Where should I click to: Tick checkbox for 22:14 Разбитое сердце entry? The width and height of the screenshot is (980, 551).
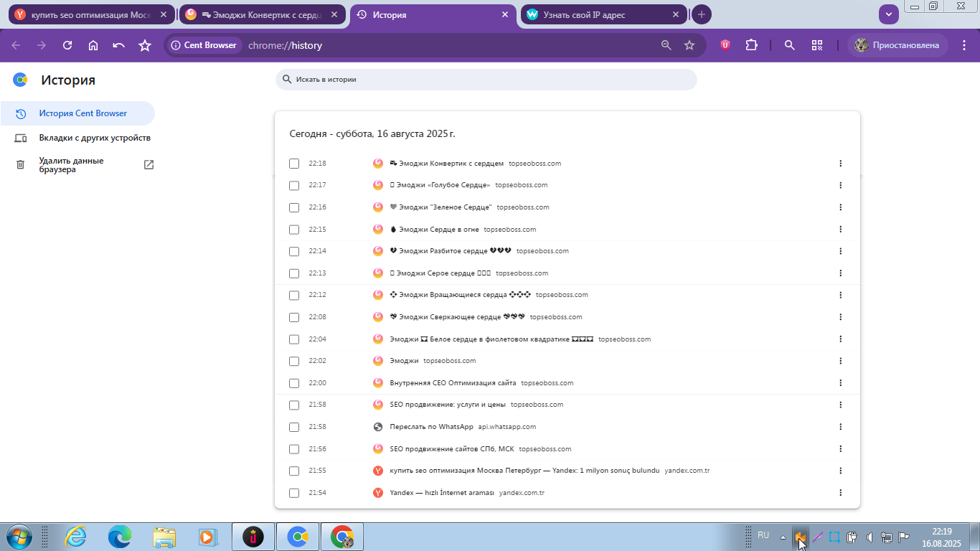point(294,251)
